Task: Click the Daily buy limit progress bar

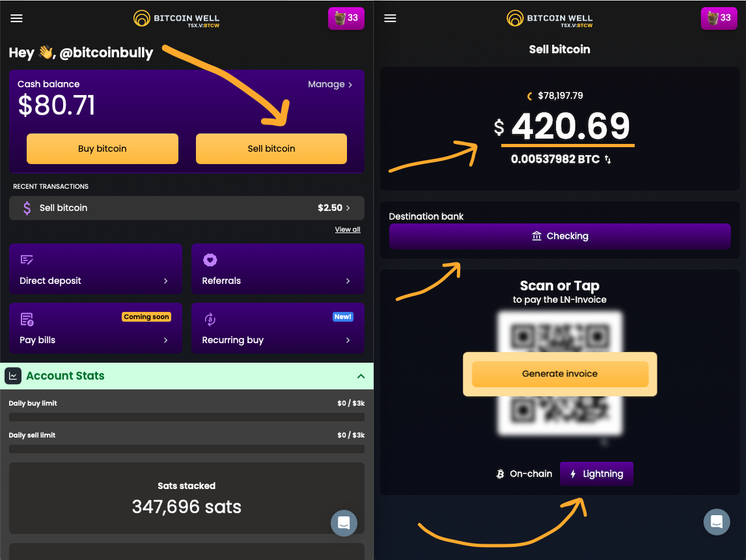Action: [x=186, y=417]
